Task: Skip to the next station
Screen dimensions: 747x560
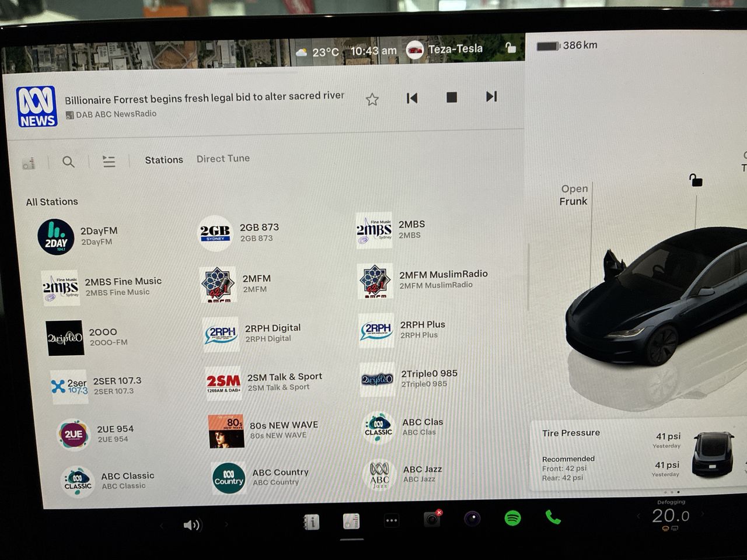Action: (x=491, y=97)
